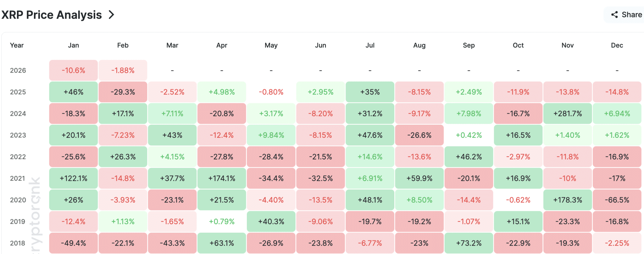Viewport: 644px width, 254px height.
Task: Select the Apr 2018 cell showing +63.1%
Action: tap(221, 243)
